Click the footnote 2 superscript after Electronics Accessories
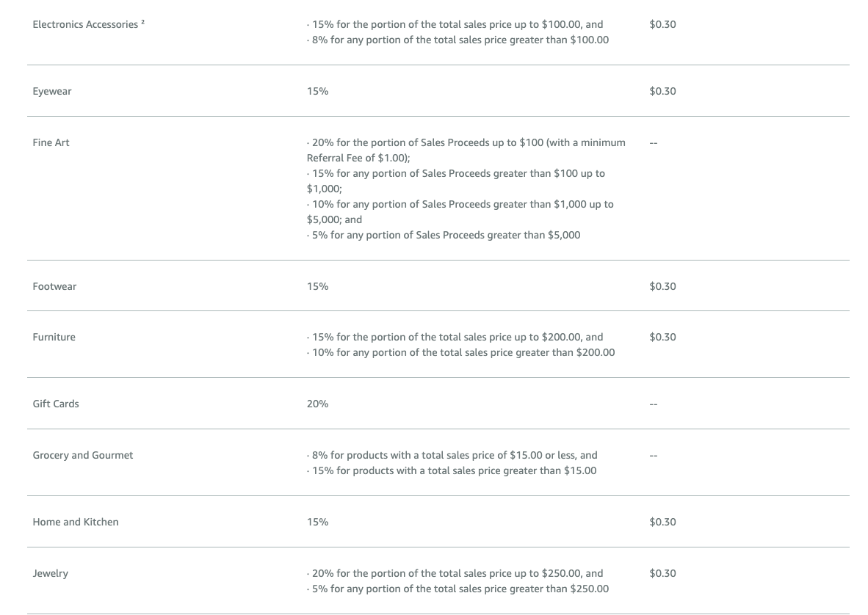This screenshot has height=615, width=868. click(142, 22)
